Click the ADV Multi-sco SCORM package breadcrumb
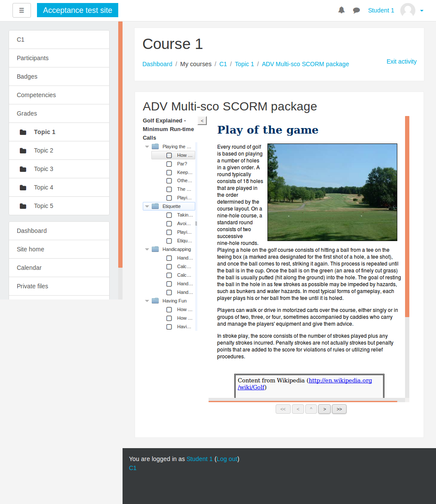 [305, 64]
